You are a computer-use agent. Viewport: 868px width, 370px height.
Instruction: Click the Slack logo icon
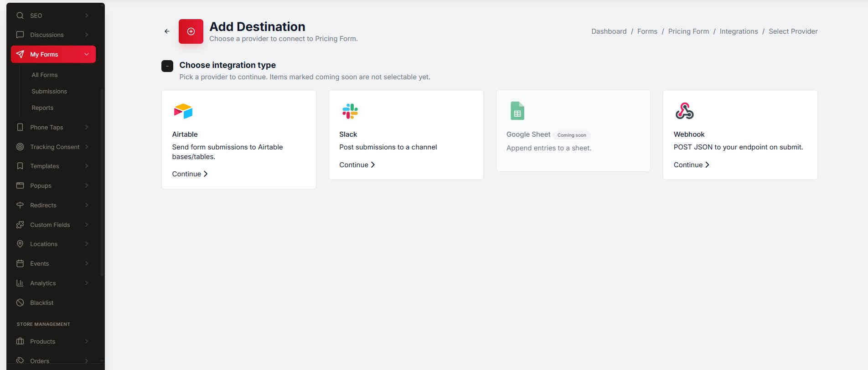[x=350, y=111]
